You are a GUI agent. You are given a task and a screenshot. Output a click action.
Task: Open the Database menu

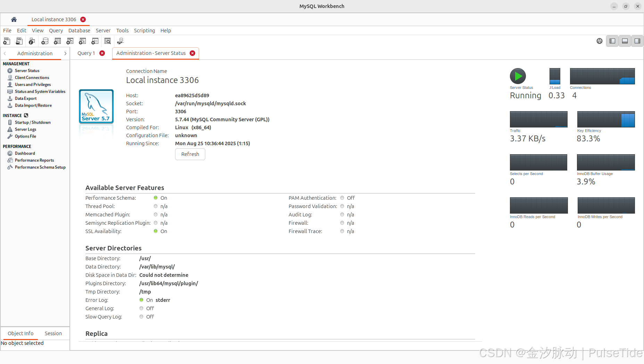79,31
